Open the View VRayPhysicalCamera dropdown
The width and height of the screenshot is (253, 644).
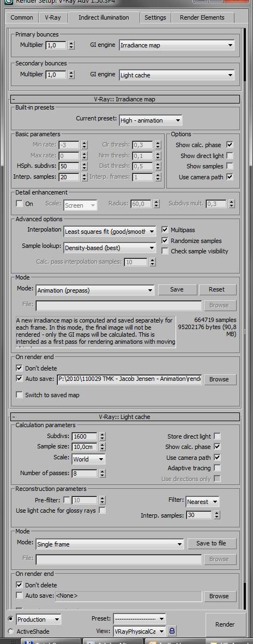[x=140, y=631]
